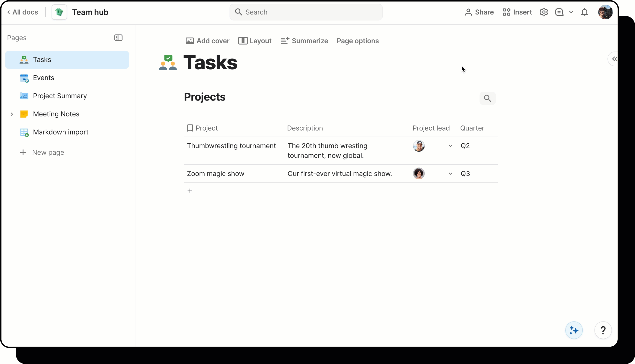
Task: Open doc settings with the gear icon
Action: click(x=543, y=12)
